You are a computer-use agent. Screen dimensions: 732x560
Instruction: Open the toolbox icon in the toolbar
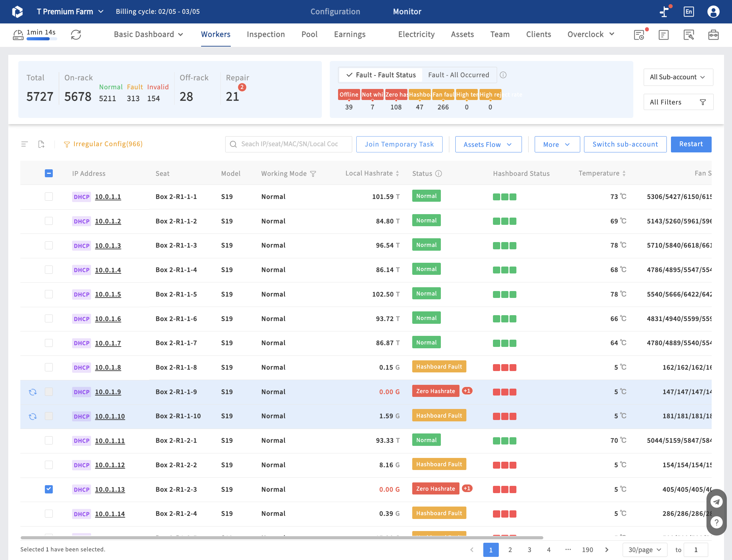(x=713, y=34)
